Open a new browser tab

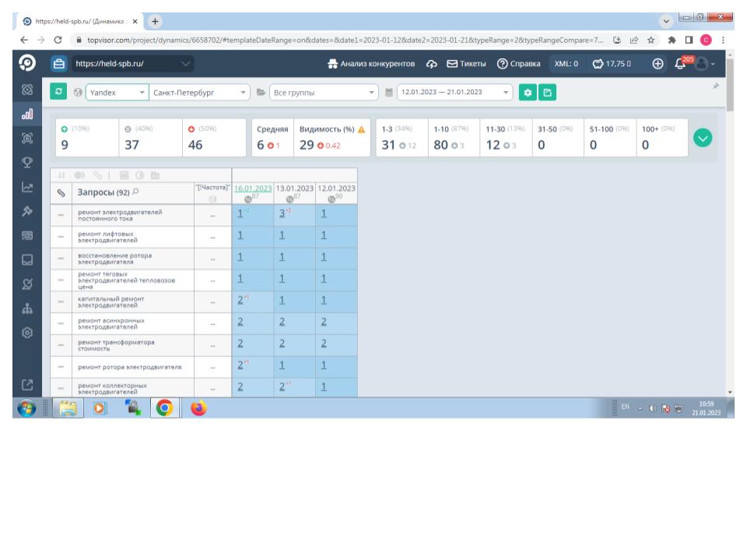pos(155,22)
